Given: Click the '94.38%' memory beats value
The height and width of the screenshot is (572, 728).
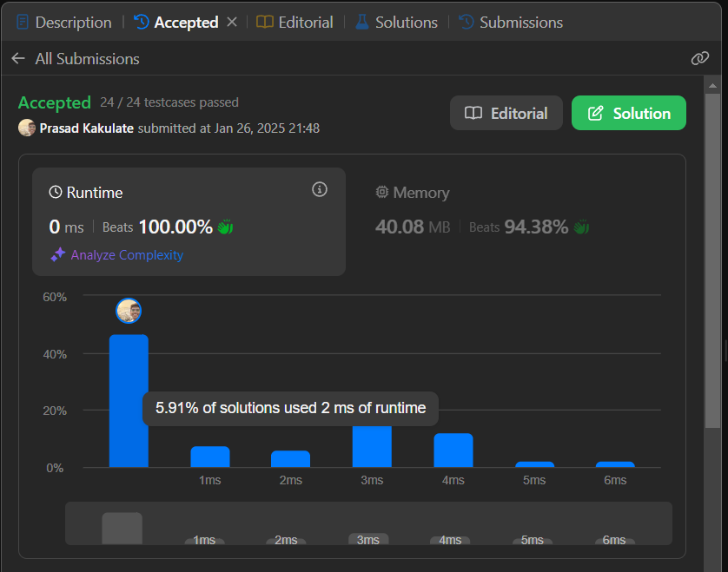Looking at the screenshot, I should pos(536,227).
